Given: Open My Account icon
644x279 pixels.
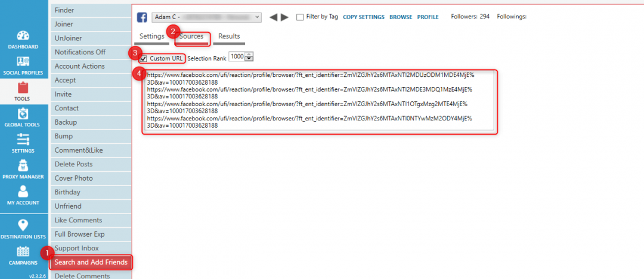Looking at the screenshot, I should 23,192.
